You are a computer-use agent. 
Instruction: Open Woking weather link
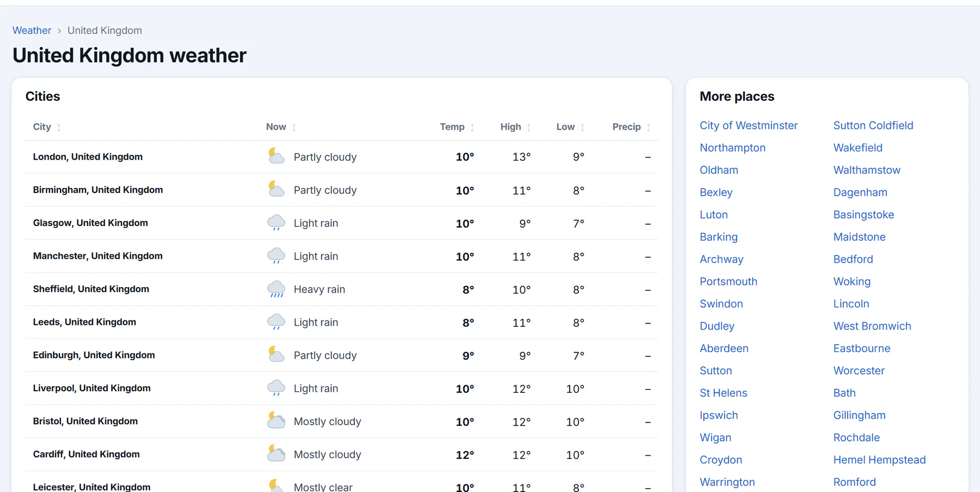click(852, 282)
